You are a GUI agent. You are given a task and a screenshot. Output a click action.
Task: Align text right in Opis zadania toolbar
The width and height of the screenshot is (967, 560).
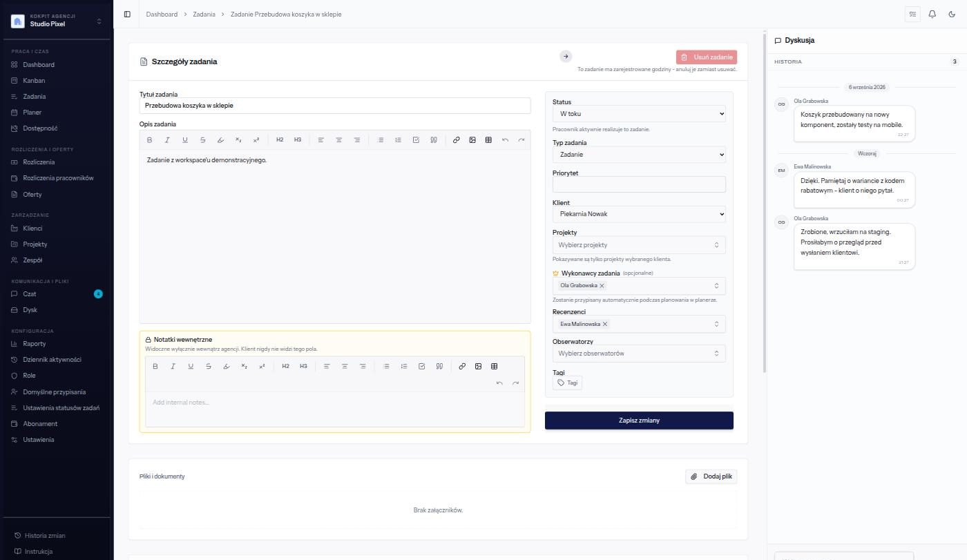tap(357, 139)
